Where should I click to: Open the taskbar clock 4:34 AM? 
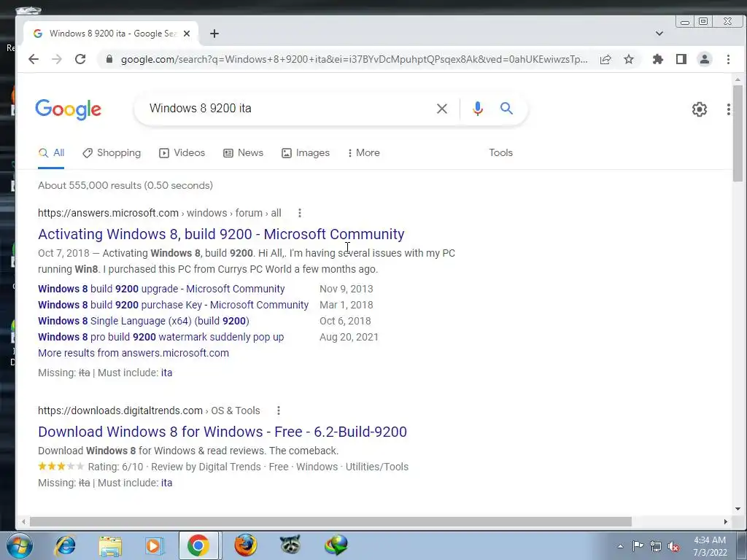click(x=710, y=546)
